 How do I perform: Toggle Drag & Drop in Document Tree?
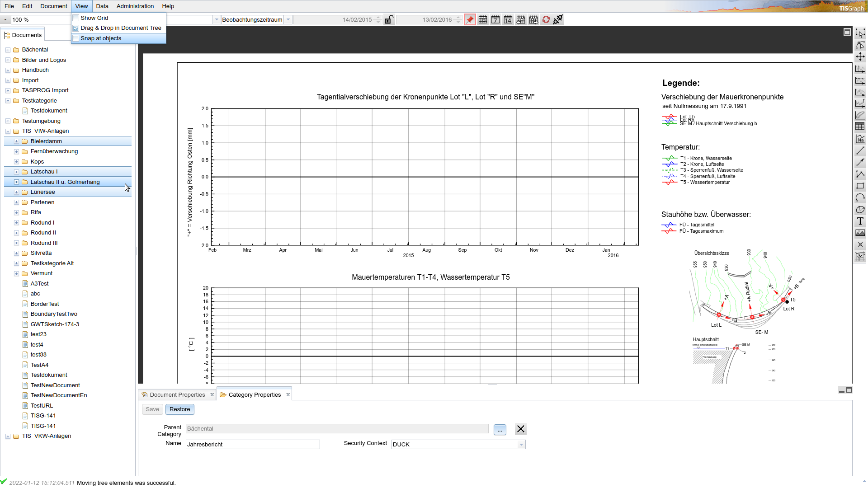76,28
